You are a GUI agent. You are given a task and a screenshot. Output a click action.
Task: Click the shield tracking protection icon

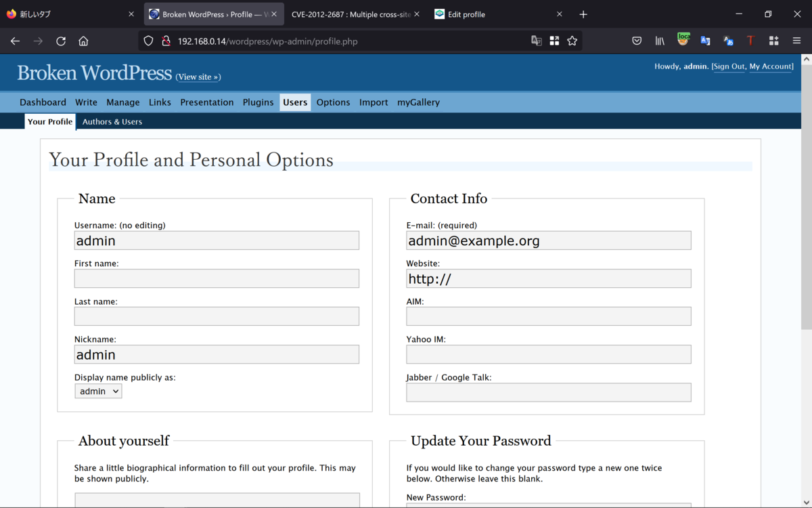pos(149,41)
